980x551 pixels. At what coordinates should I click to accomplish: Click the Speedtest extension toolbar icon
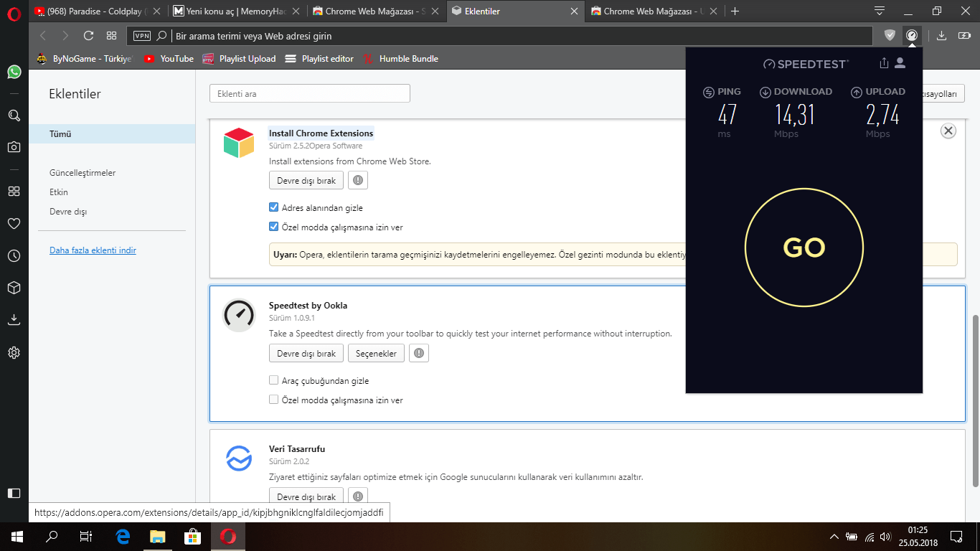point(912,35)
